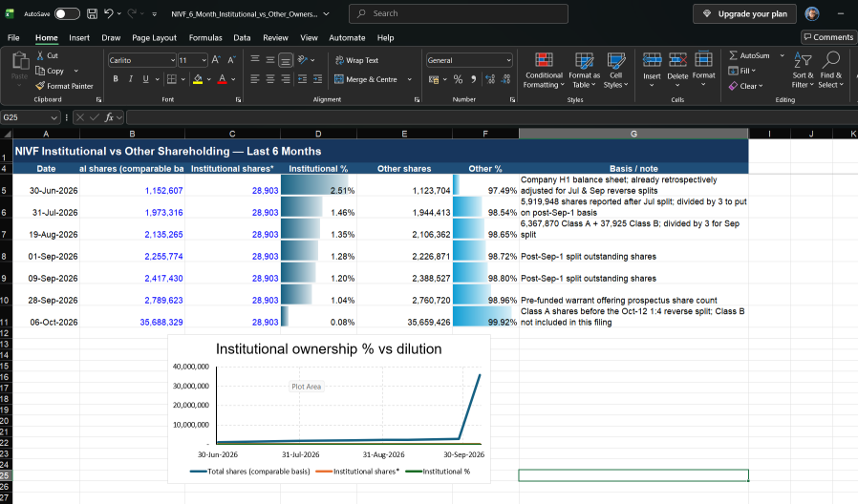This screenshot has height=504, width=858.
Task: Click the Upgrade your plan button
Action: pyautogui.click(x=744, y=13)
